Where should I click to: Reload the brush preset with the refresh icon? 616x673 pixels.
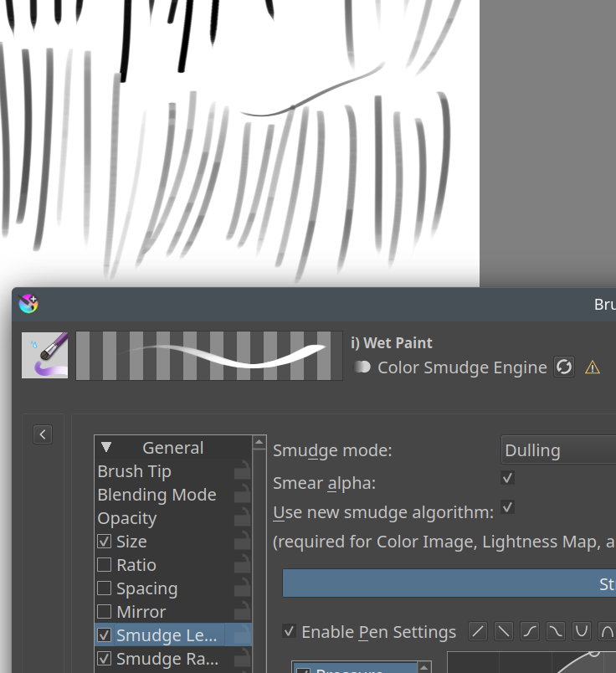click(x=563, y=367)
